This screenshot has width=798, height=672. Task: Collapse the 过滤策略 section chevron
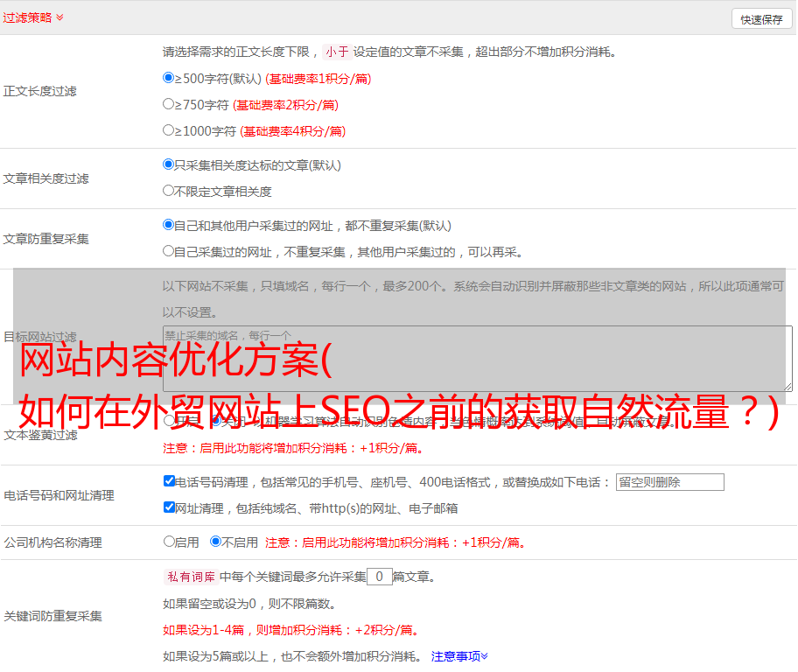[x=59, y=17]
